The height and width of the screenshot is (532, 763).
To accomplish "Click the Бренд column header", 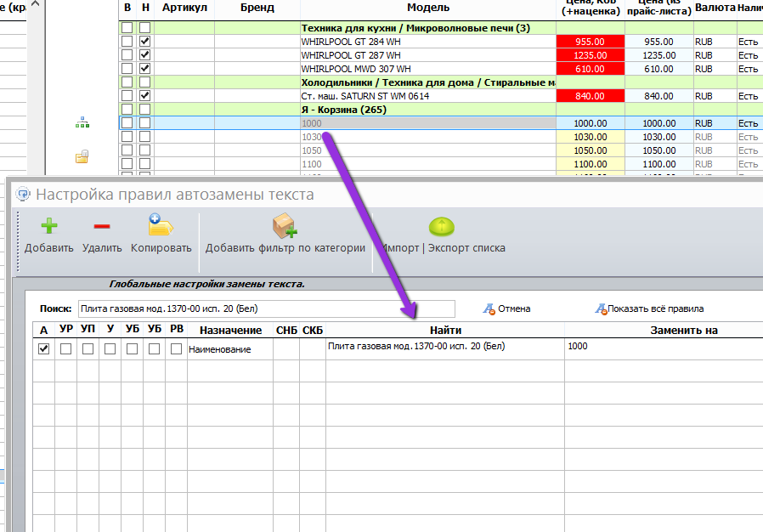I will (x=257, y=8).
